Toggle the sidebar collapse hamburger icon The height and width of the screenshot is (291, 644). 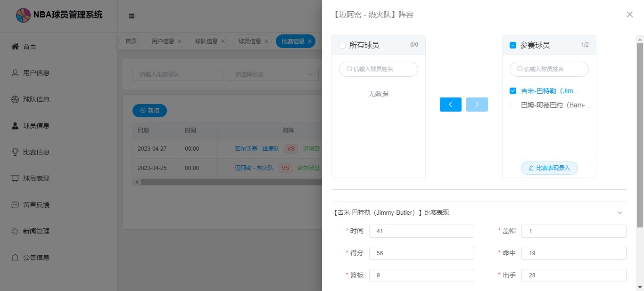(x=132, y=16)
